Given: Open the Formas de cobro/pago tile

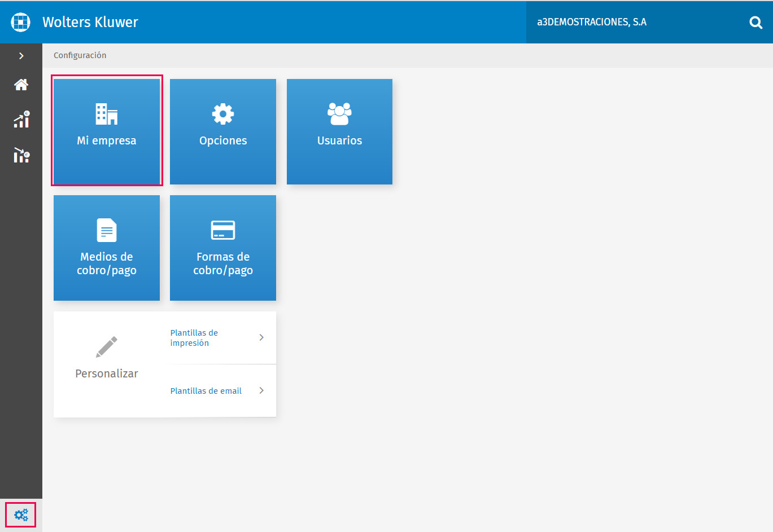Looking at the screenshot, I should click(223, 248).
